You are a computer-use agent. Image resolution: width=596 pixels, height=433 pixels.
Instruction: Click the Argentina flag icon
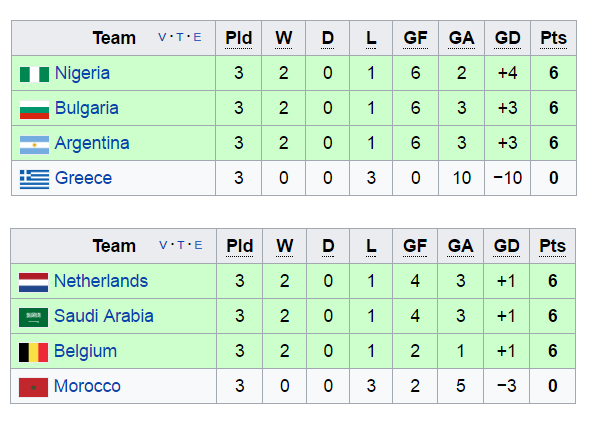pos(34,144)
